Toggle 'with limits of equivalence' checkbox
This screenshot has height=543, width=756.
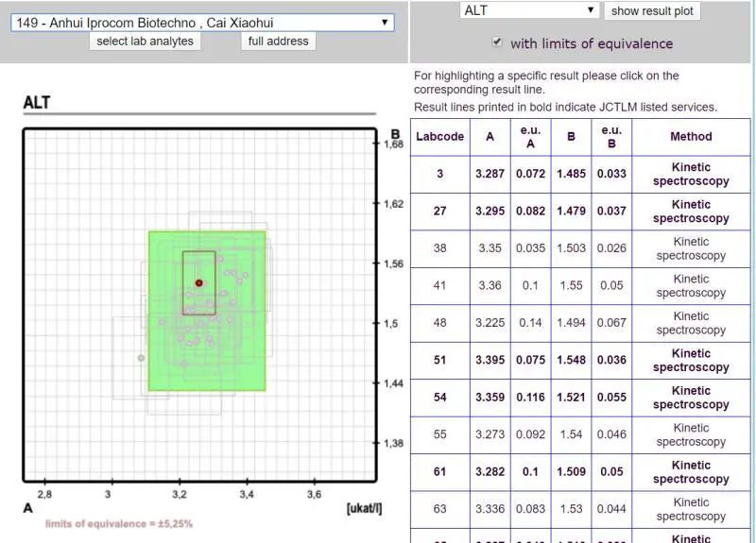click(x=497, y=42)
